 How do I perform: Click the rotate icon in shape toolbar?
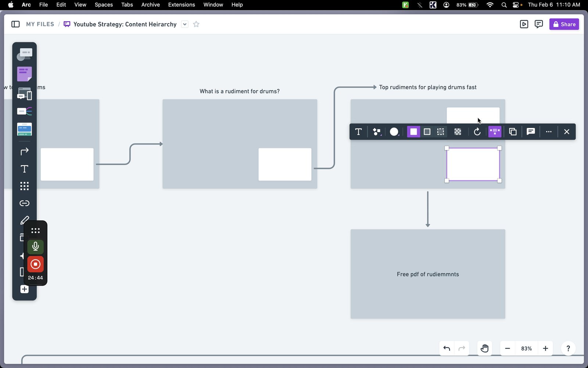tap(477, 132)
